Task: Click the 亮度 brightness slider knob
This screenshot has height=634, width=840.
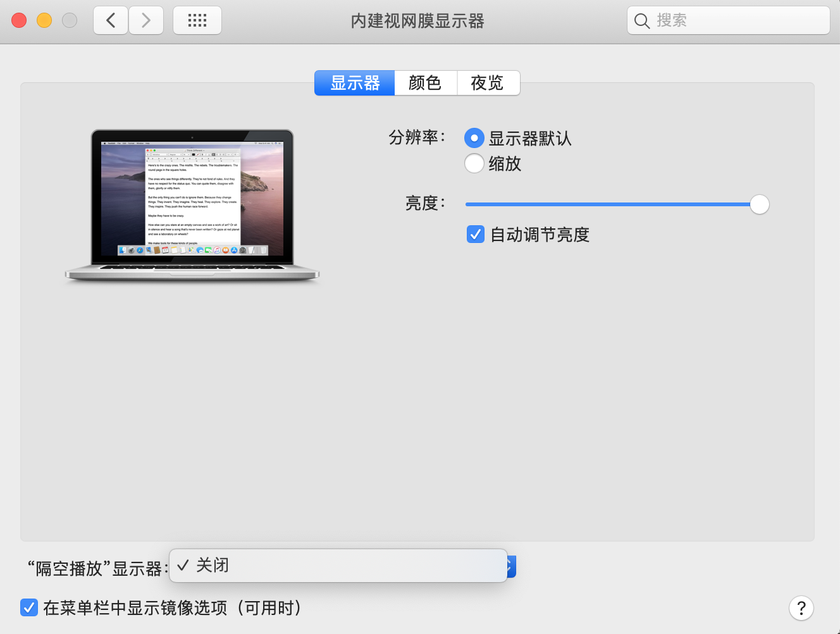Action: 759,204
